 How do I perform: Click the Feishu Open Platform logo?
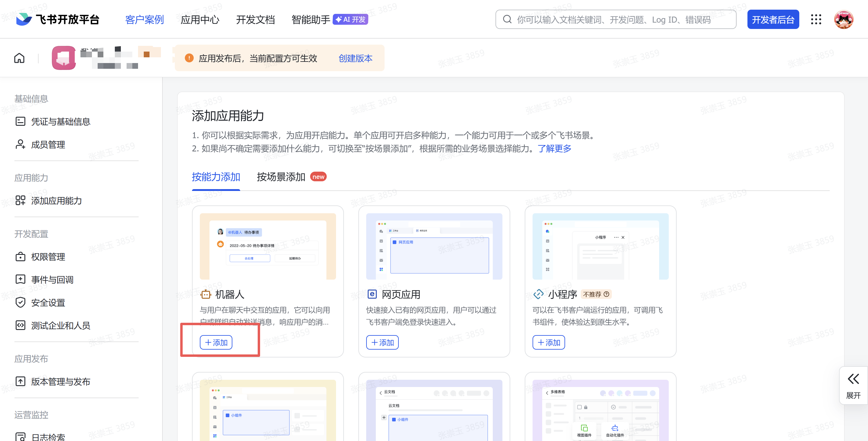pyautogui.click(x=58, y=19)
